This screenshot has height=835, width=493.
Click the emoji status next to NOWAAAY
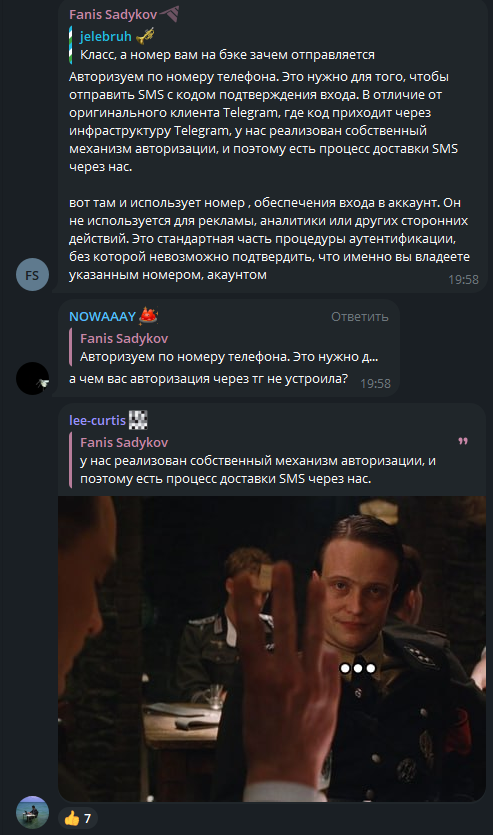pos(149,316)
